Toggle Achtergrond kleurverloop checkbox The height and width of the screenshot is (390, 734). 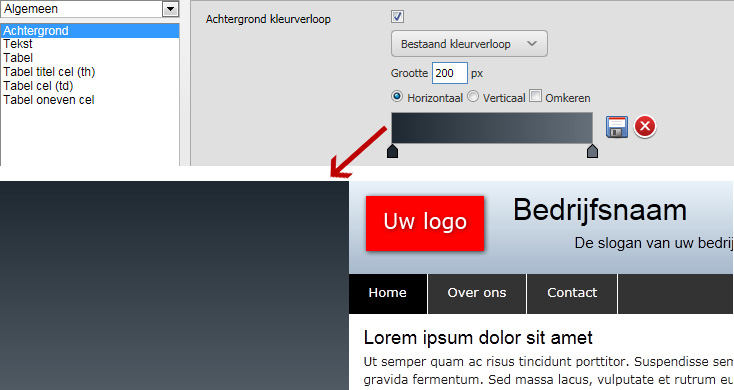(397, 17)
